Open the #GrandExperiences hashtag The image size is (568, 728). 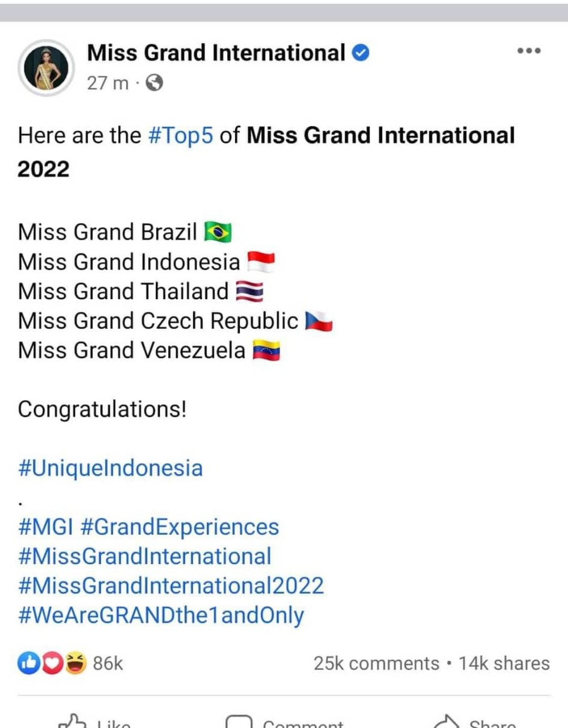click(x=179, y=528)
